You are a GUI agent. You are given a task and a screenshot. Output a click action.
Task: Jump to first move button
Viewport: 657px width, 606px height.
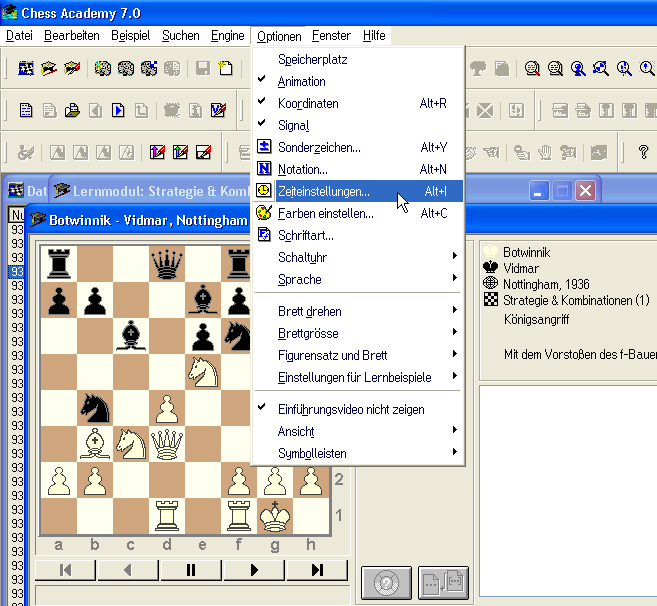point(65,570)
